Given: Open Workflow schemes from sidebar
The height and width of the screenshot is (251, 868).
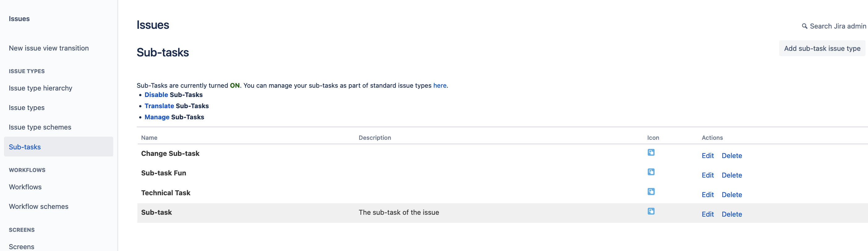Looking at the screenshot, I should [x=38, y=206].
